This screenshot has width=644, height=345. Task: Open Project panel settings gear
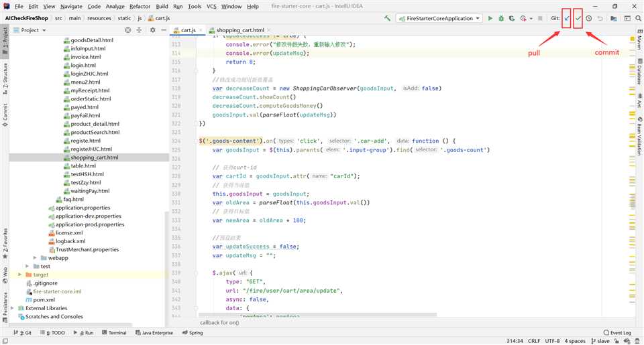coord(153,30)
